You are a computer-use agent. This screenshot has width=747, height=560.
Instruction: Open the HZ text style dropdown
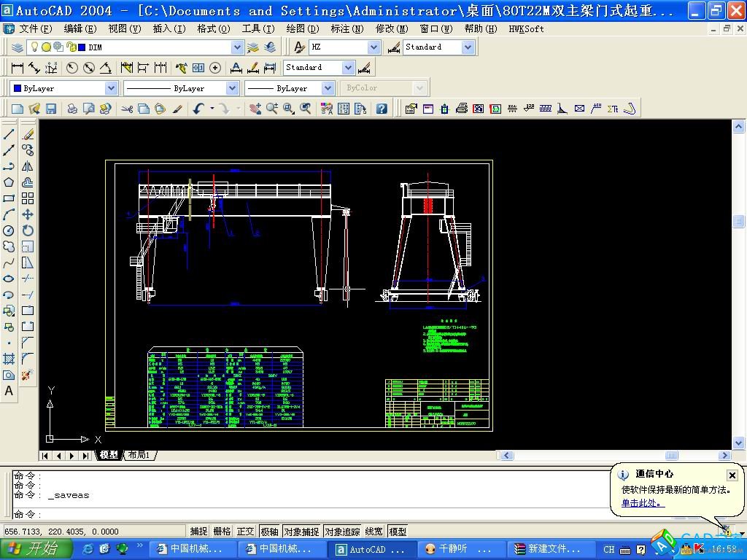(x=373, y=47)
